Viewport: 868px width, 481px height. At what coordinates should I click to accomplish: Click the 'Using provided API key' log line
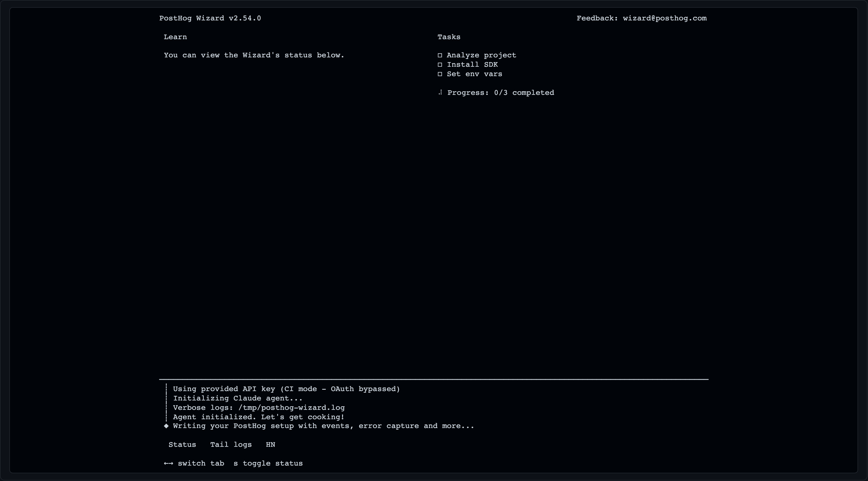[x=286, y=389]
